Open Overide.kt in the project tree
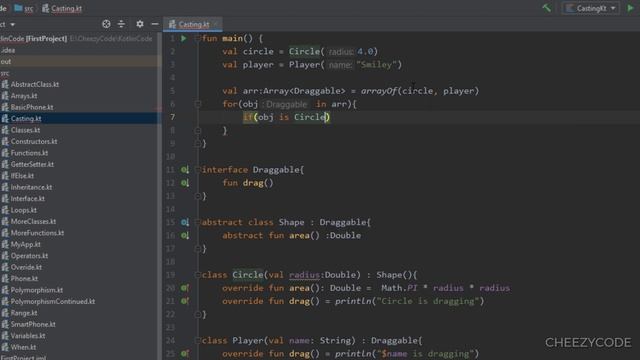Image resolution: width=640 pixels, height=360 pixels. point(26,267)
